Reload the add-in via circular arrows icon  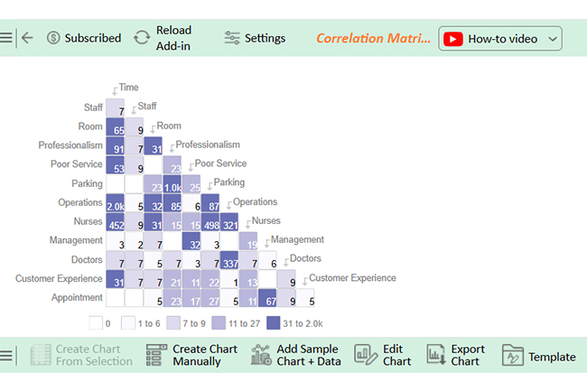pos(142,38)
